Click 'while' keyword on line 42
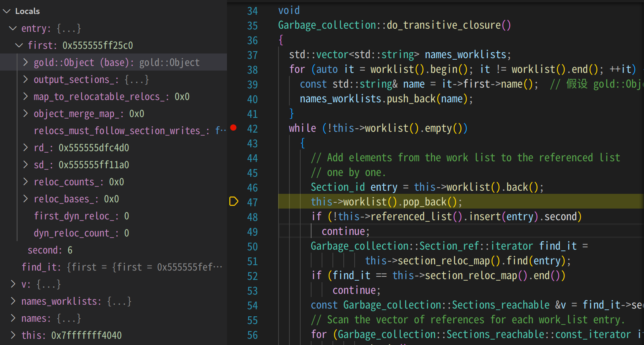 303,128
